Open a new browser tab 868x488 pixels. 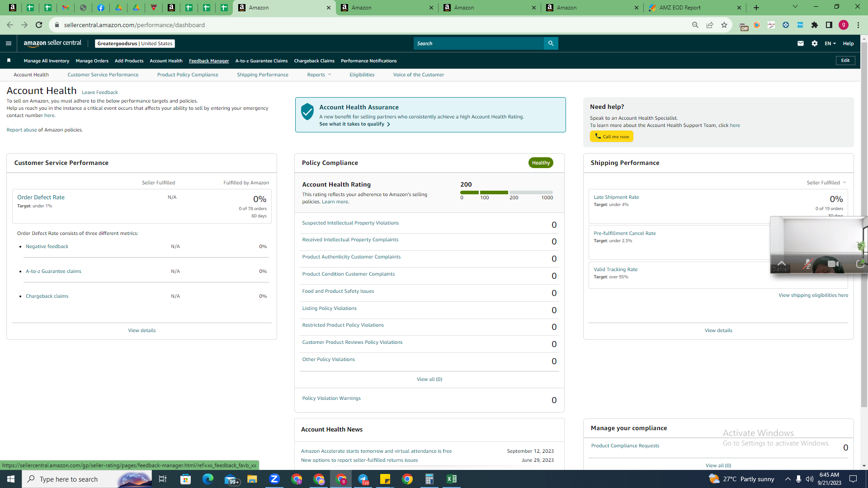point(756,8)
